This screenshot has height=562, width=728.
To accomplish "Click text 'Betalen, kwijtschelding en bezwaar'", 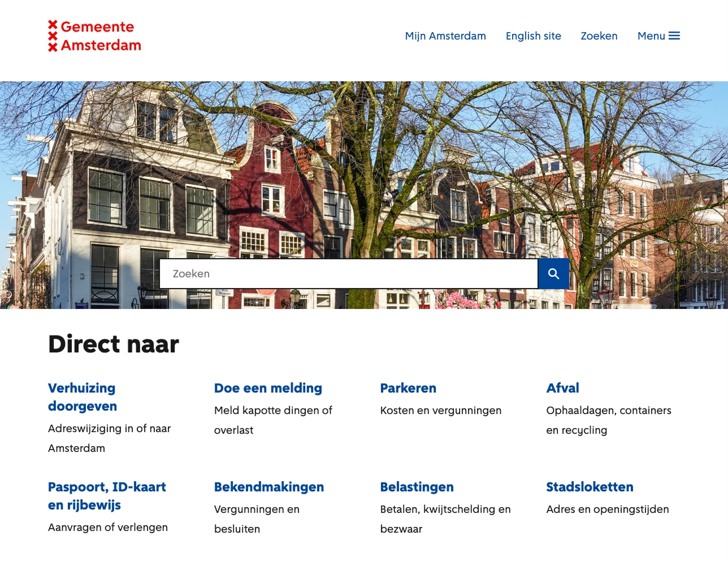I will 445,519.
